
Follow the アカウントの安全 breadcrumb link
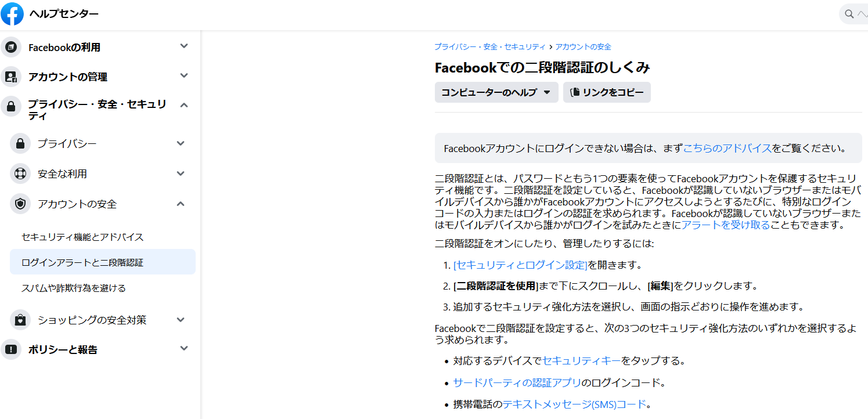click(x=583, y=47)
